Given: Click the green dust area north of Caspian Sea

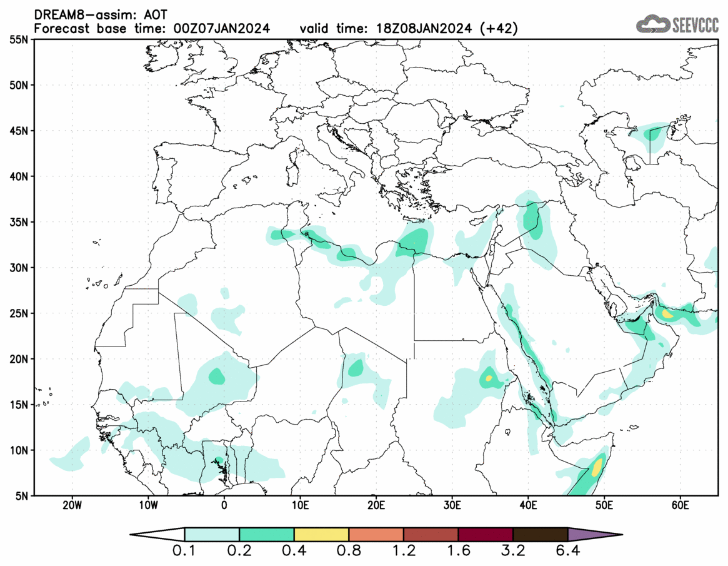Looking at the screenshot, I should pos(653,134).
